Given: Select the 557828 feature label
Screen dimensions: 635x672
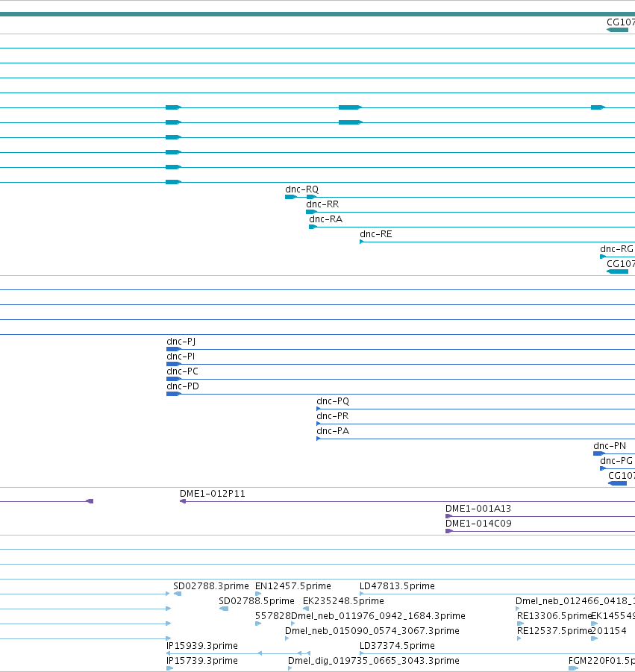Looking at the screenshot, I should (272, 616).
